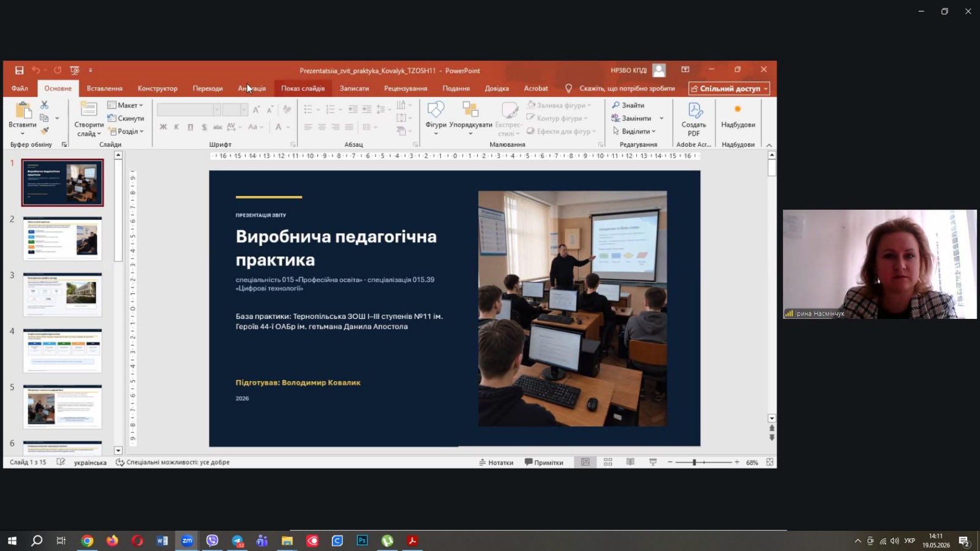Switch to slide sorter view icon

click(608, 462)
